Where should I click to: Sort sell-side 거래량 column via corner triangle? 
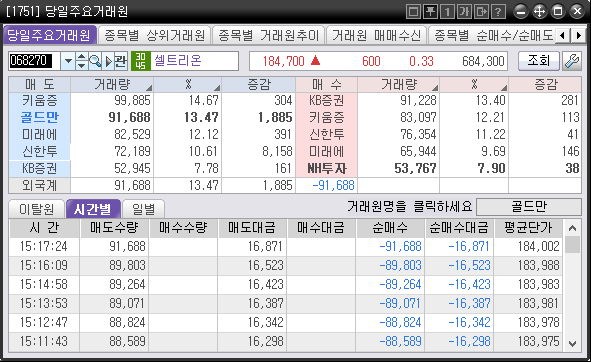pyautogui.click(x=149, y=88)
